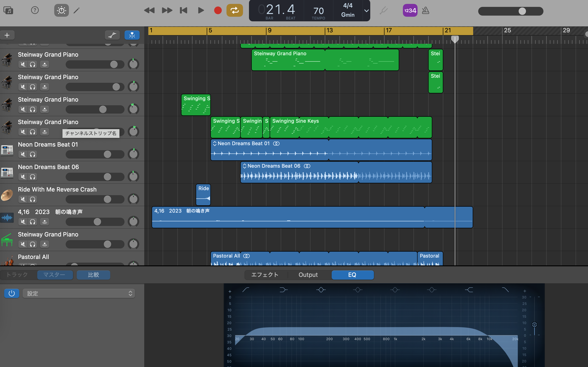Open the Editors pencil icon
Viewport: 588px width, 367px height.
click(x=76, y=11)
